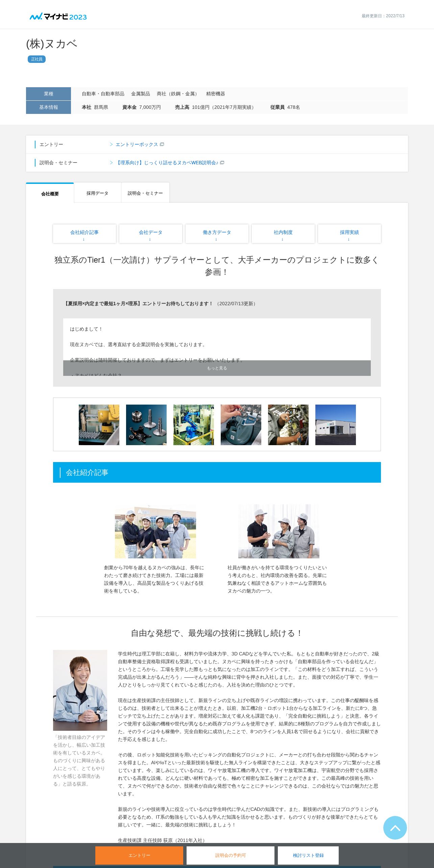Click the 正社員 badge

[x=37, y=59]
